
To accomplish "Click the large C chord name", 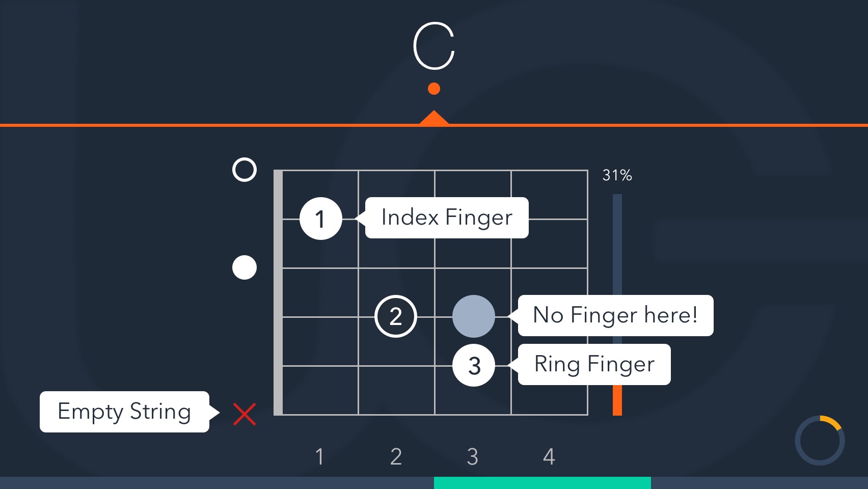I will point(434,46).
